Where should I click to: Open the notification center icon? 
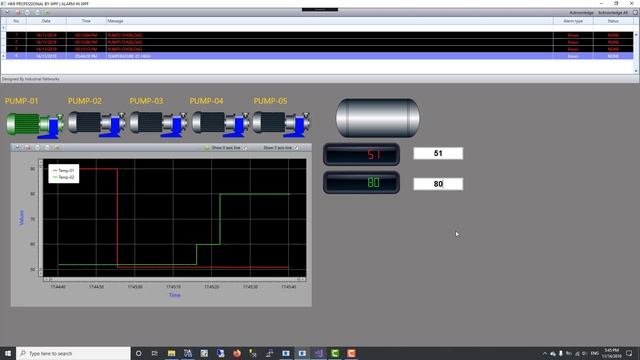[629, 353]
